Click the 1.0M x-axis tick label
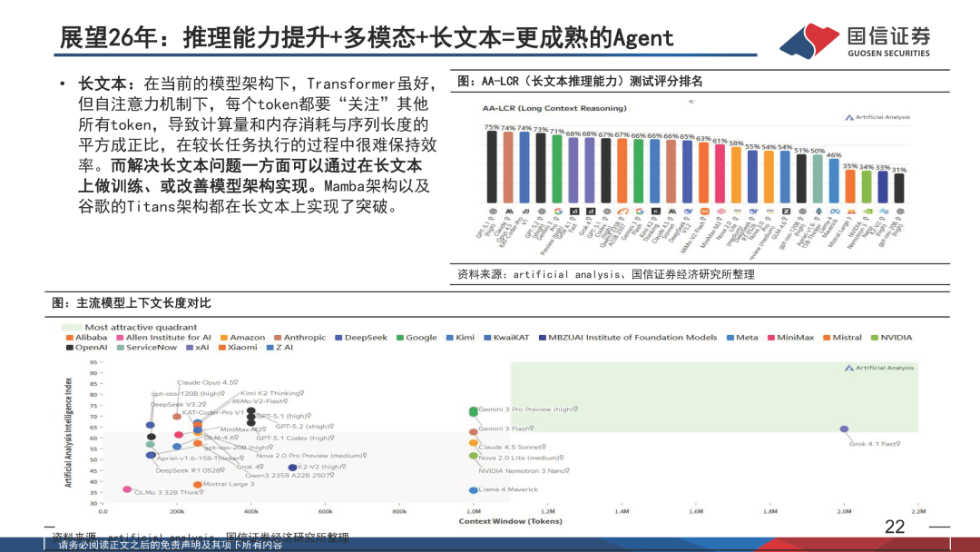Viewport: 980px width, 552px height. (x=474, y=511)
